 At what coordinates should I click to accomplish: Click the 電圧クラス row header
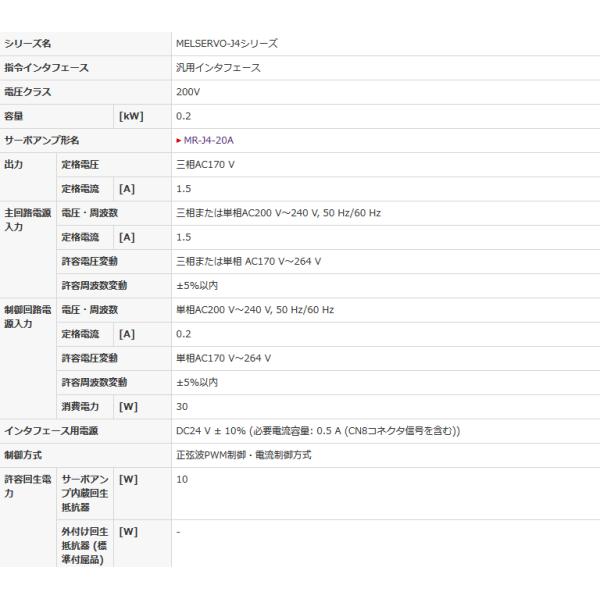[x=28, y=92]
